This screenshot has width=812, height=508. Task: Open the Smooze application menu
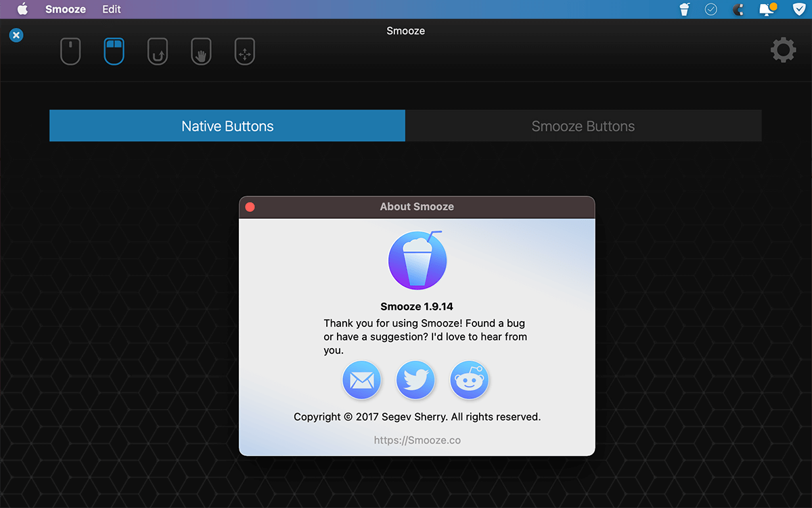(66, 9)
